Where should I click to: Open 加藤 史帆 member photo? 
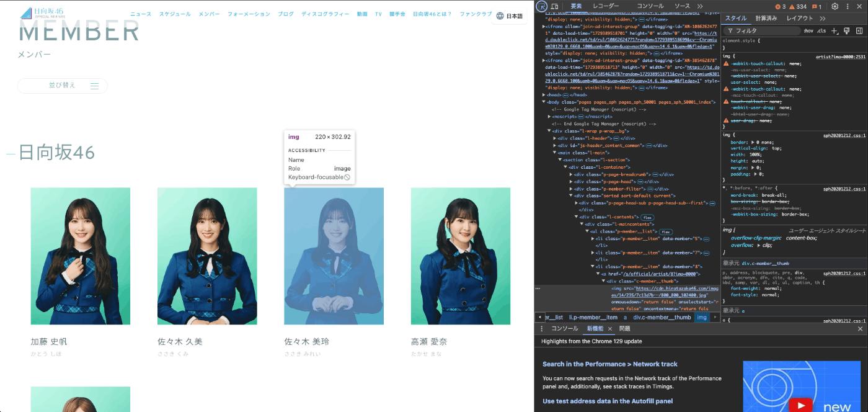point(81,256)
